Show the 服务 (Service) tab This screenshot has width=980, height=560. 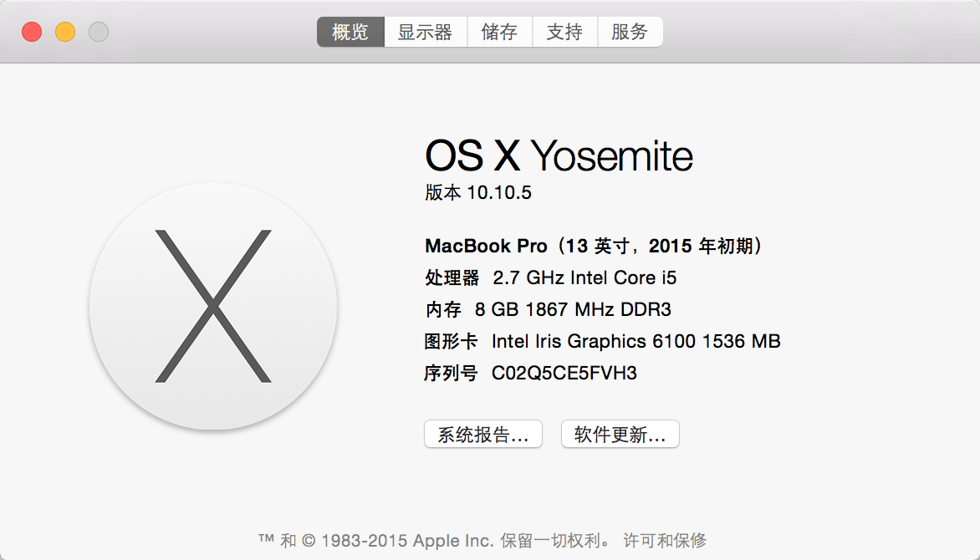pos(630,33)
